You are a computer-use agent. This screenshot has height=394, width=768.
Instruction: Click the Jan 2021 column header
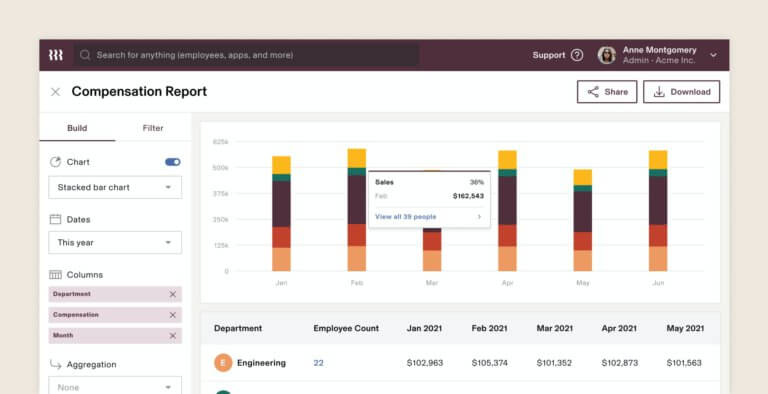coord(425,328)
